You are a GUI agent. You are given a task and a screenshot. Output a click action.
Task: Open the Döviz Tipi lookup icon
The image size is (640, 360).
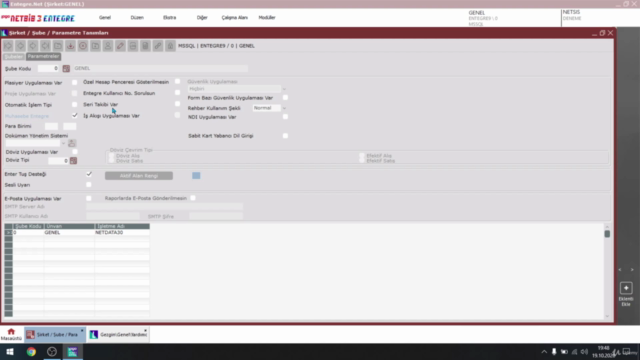click(x=73, y=161)
